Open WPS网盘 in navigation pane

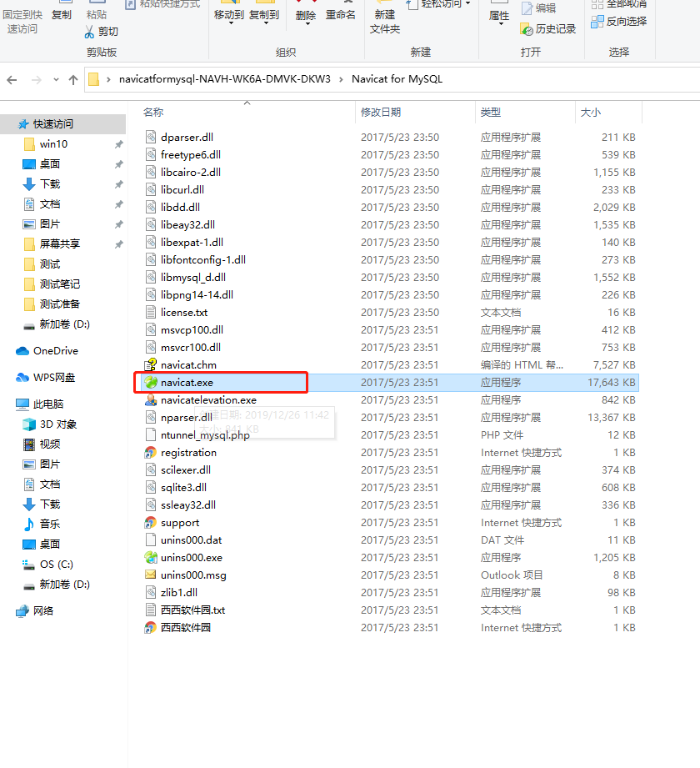pos(46,378)
